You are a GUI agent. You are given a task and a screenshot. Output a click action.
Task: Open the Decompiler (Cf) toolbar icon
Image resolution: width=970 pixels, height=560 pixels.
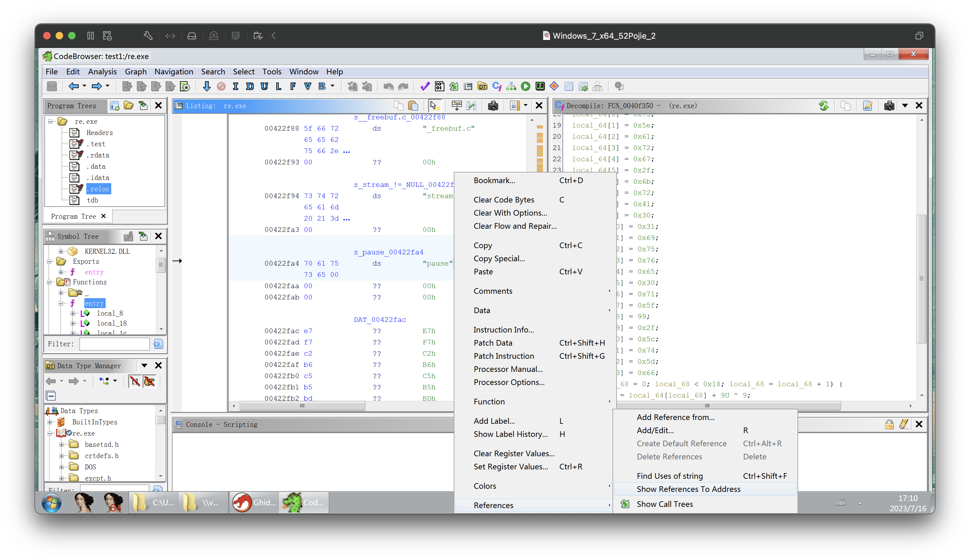tap(497, 87)
